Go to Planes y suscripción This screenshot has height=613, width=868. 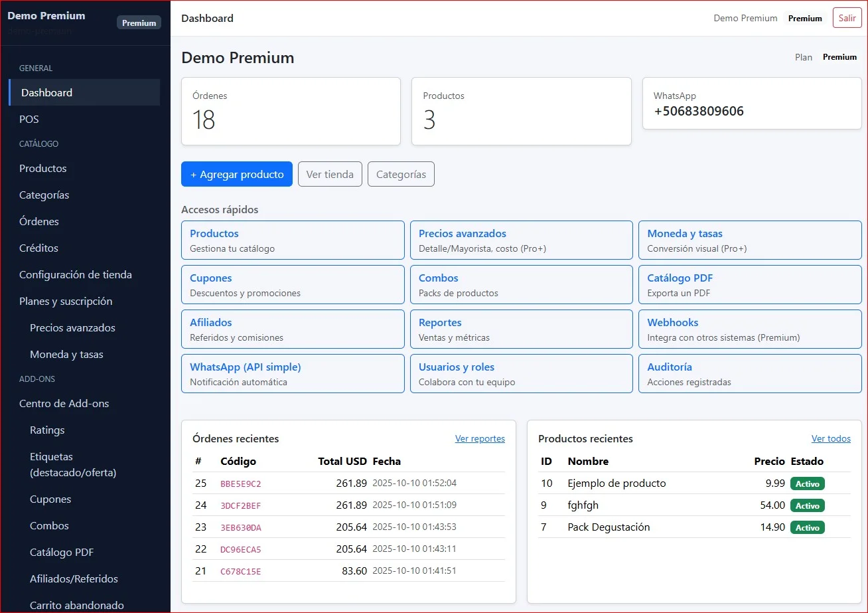[66, 301]
